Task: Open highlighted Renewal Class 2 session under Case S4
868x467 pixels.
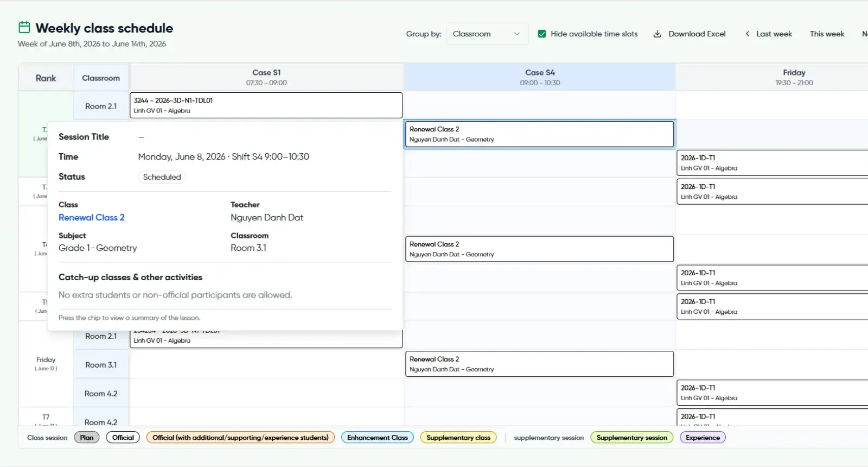Action: click(539, 134)
